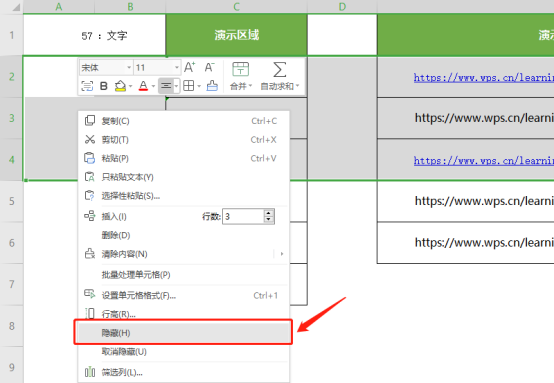Expand the fill color dropdown arrow
This screenshot has width=554, height=383.
click(131, 86)
